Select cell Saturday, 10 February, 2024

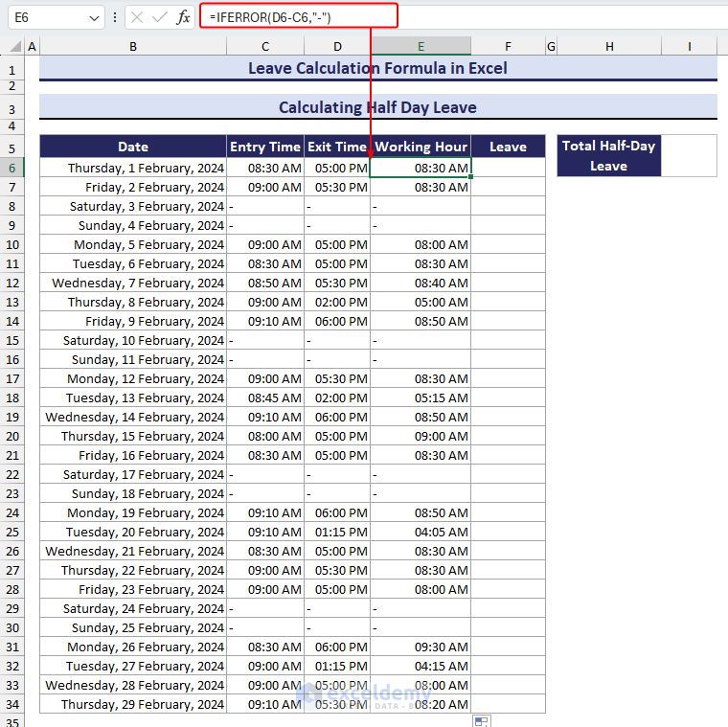pos(133,340)
